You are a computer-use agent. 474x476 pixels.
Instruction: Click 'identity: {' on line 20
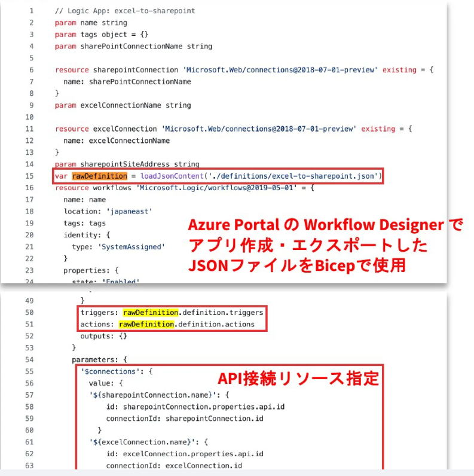(x=87, y=235)
